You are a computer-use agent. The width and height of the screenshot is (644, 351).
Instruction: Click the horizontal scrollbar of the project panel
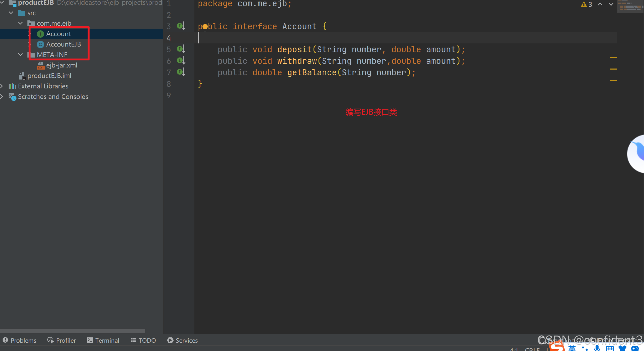72,331
